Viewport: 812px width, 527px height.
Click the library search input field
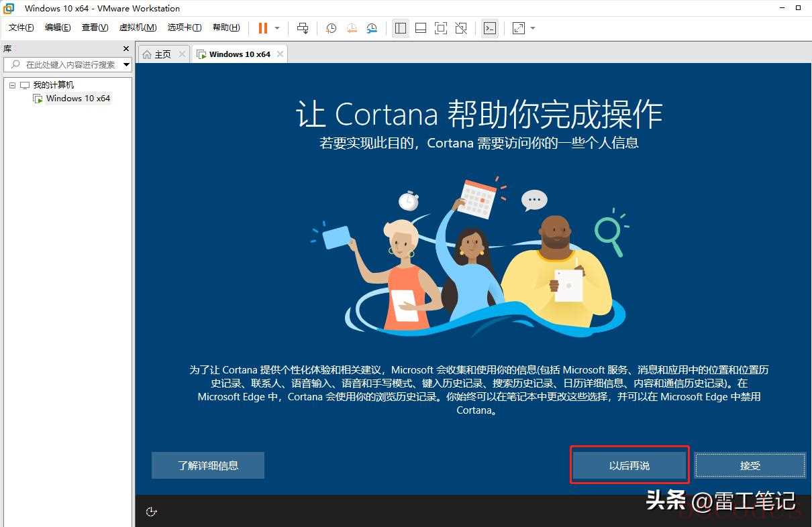[x=67, y=64]
